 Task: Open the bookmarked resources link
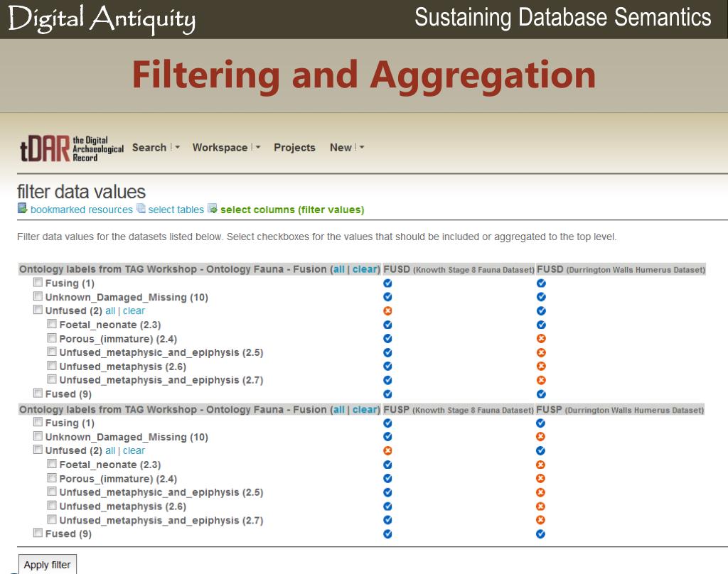tap(82, 210)
